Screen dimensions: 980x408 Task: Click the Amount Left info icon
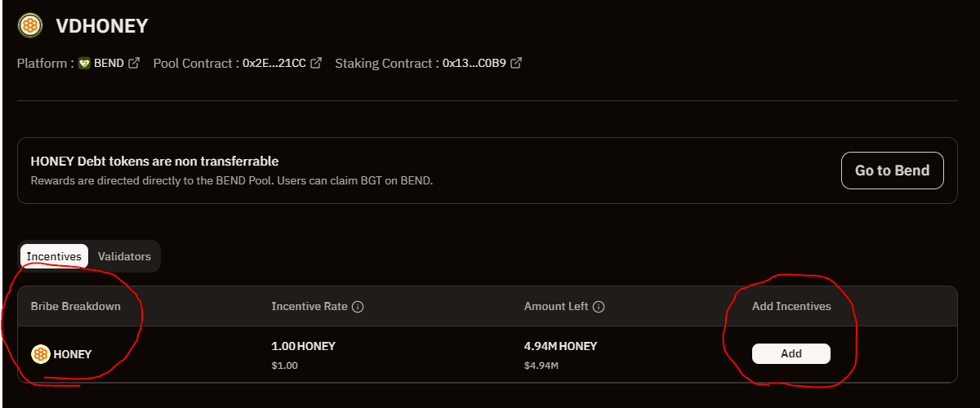tap(599, 307)
